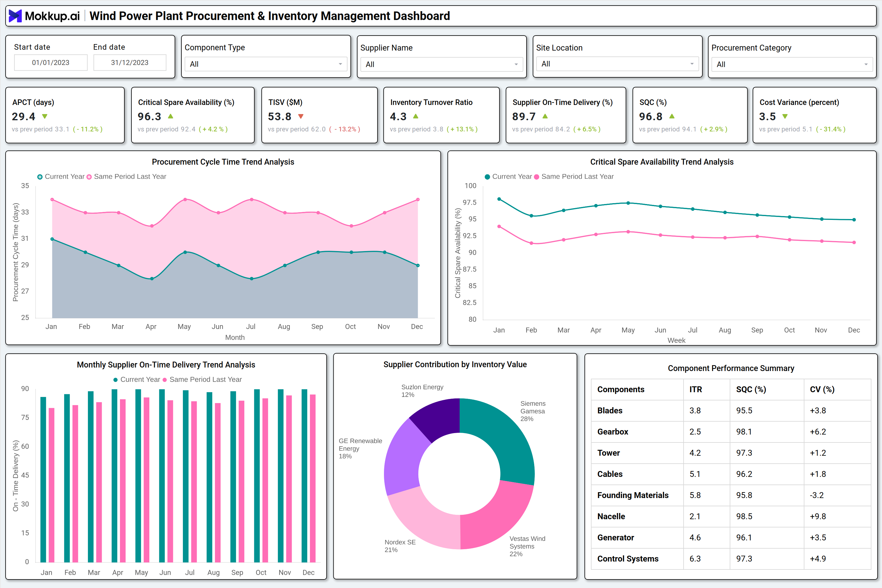The width and height of the screenshot is (882, 588).
Task: Select the Tower row label
Action: pyautogui.click(x=609, y=453)
